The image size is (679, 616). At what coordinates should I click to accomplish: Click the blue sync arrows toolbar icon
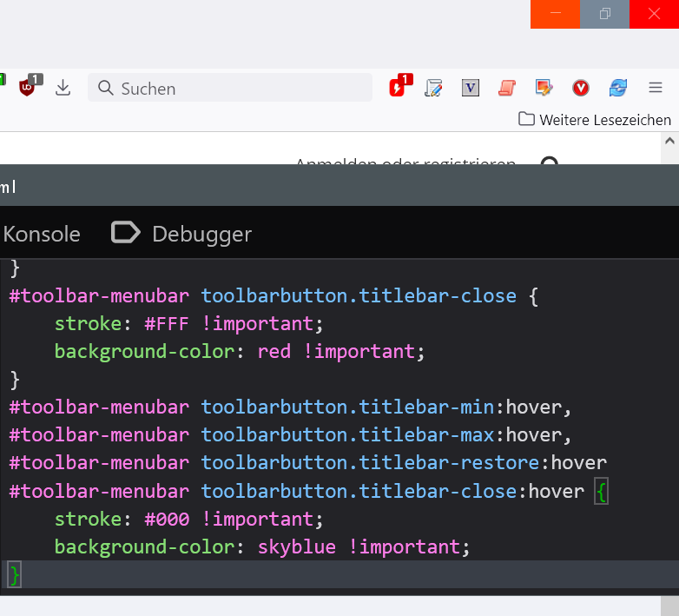618,88
